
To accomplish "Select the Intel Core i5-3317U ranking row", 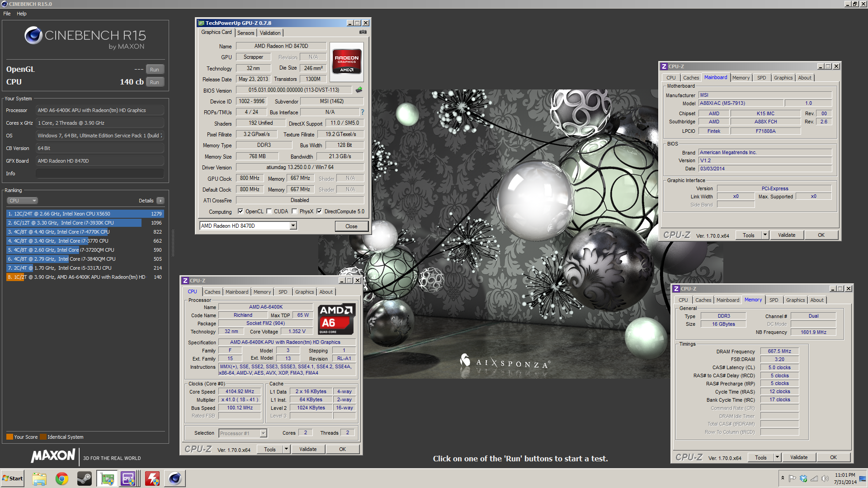I will (x=85, y=268).
